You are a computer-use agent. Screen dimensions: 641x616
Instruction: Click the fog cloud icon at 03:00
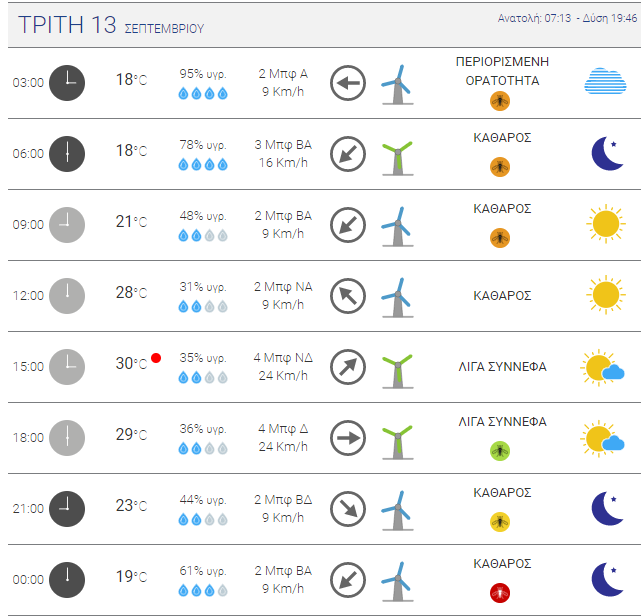point(605,81)
